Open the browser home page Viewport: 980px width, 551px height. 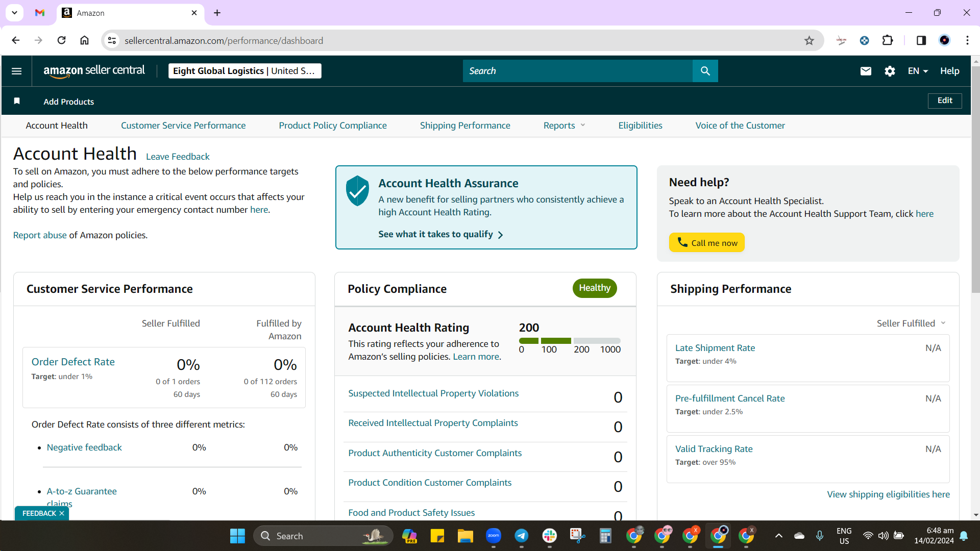[x=84, y=40]
